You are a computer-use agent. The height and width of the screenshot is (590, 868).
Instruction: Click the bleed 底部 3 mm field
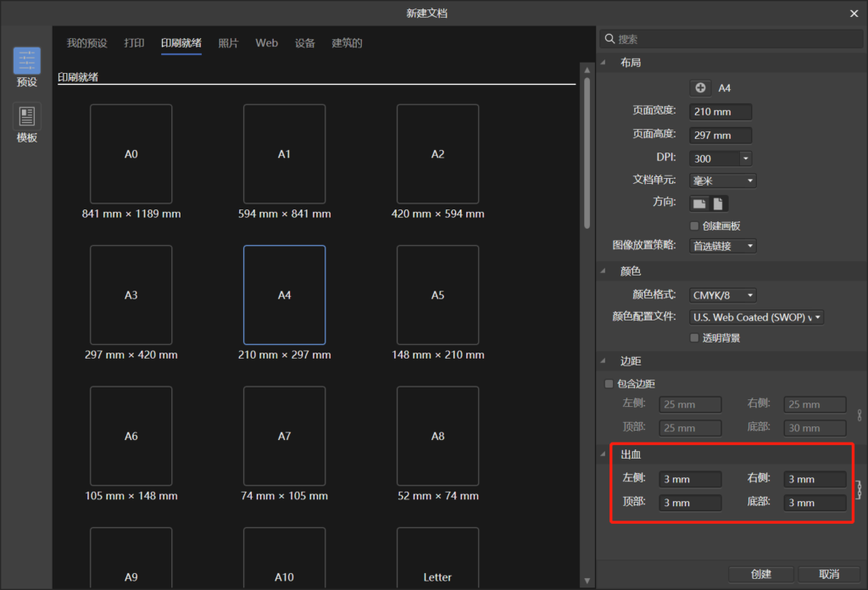tap(815, 503)
